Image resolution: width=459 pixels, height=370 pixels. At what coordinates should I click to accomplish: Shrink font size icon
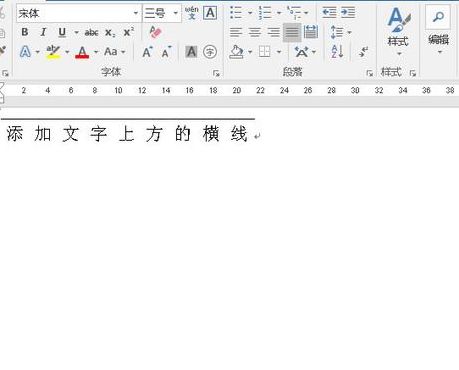click(166, 52)
